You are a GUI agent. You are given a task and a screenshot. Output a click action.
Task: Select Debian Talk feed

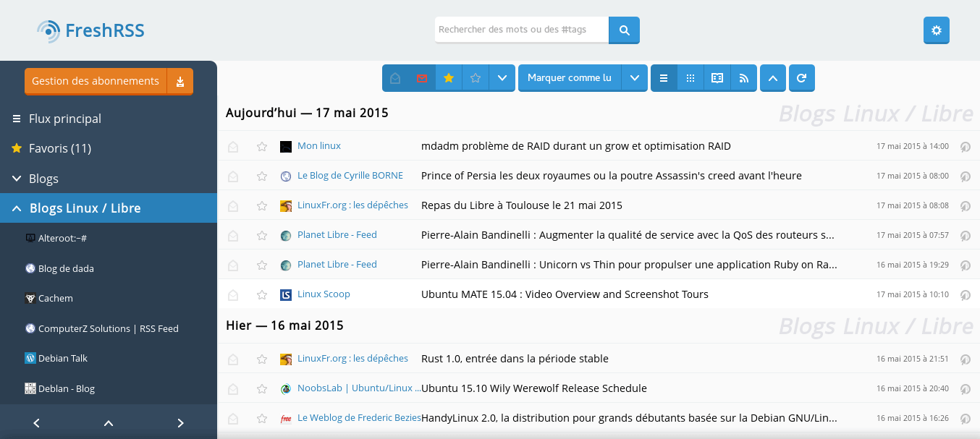click(x=63, y=358)
